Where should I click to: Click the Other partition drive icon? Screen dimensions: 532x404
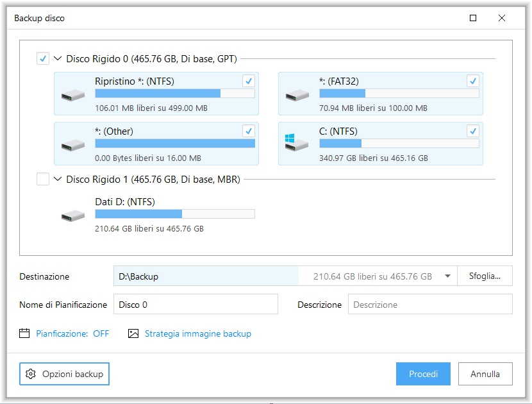pyautogui.click(x=73, y=145)
